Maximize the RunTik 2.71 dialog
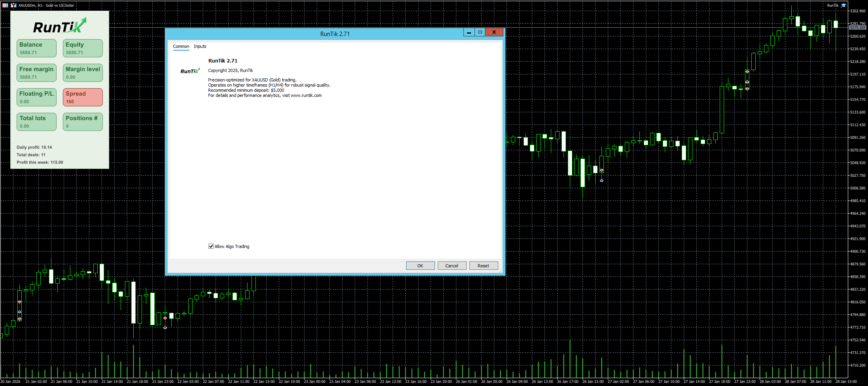The height and width of the screenshot is (386, 868). tap(480, 32)
